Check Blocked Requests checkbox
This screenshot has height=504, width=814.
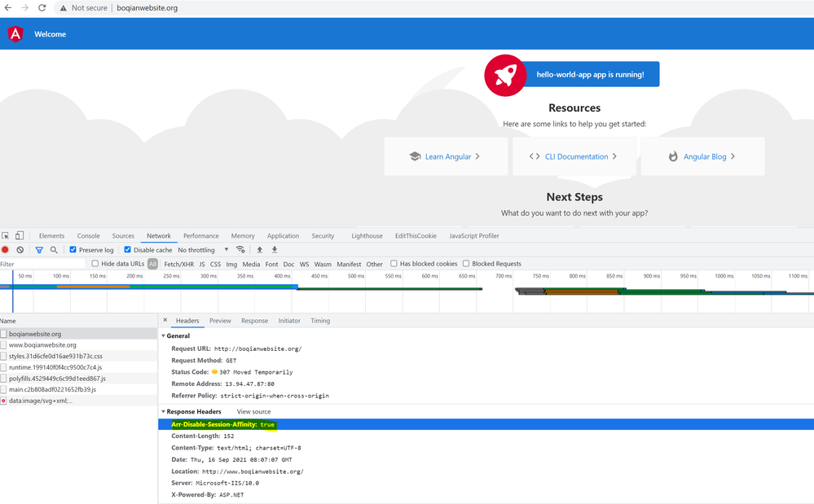coord(465,264)
